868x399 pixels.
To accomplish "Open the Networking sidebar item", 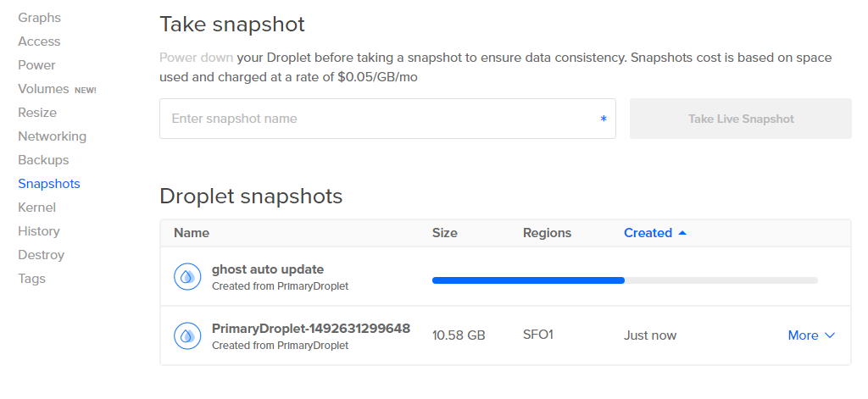I will [x=52, y=136].
